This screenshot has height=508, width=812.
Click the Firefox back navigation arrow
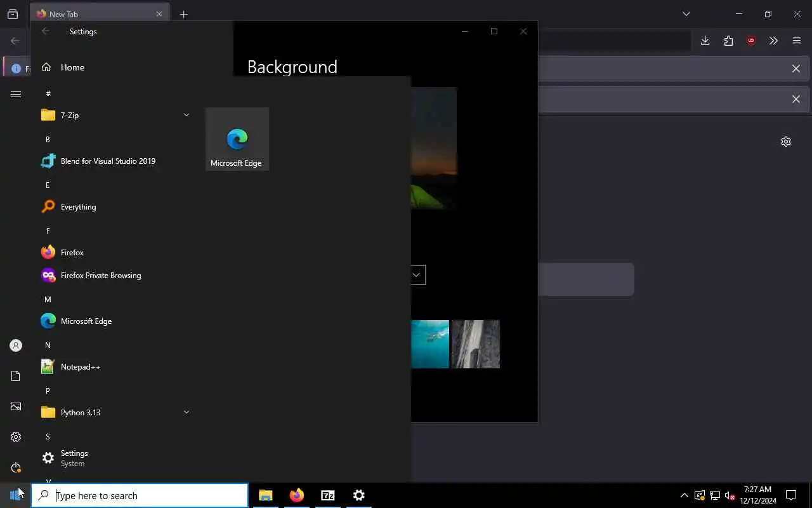pyautogui.click(x=15, y=41)
